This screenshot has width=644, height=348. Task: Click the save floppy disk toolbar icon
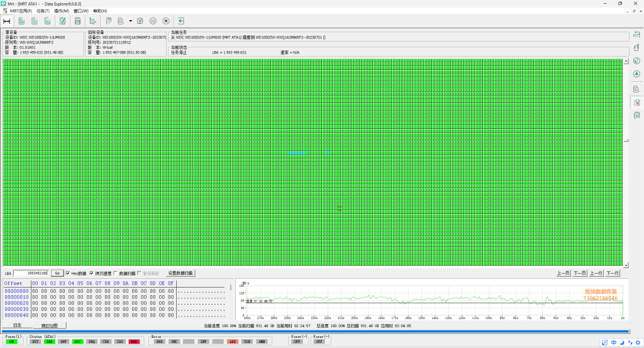77,21
